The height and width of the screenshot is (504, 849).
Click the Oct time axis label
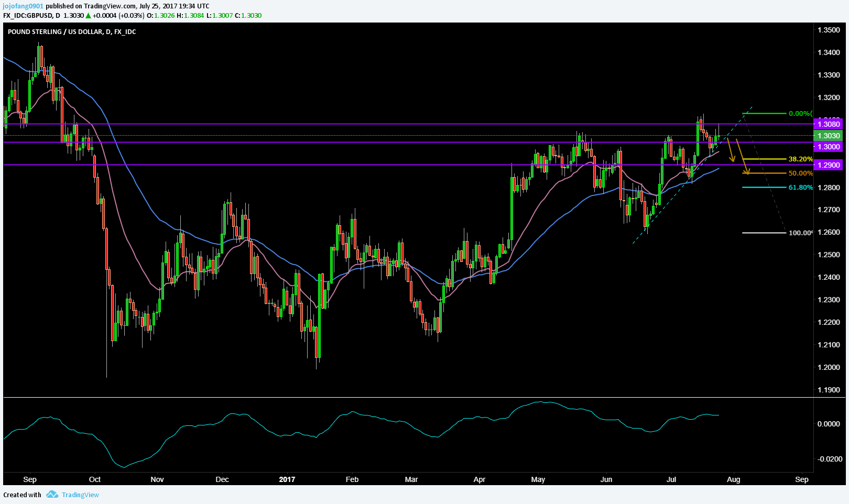click(x=95, y=479)
